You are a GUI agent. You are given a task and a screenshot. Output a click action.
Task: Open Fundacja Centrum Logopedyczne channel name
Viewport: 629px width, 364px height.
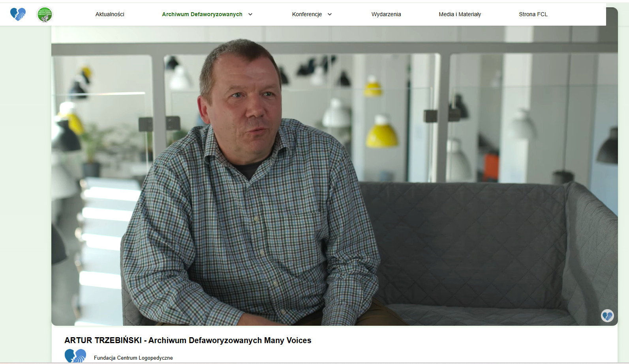[x=133, y=358]
